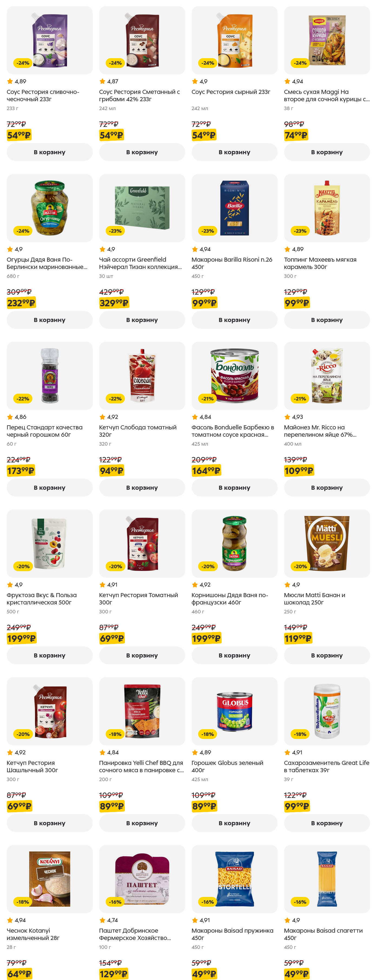Add Майонез Mr. Ricco to cart

[x=327, y=488]
